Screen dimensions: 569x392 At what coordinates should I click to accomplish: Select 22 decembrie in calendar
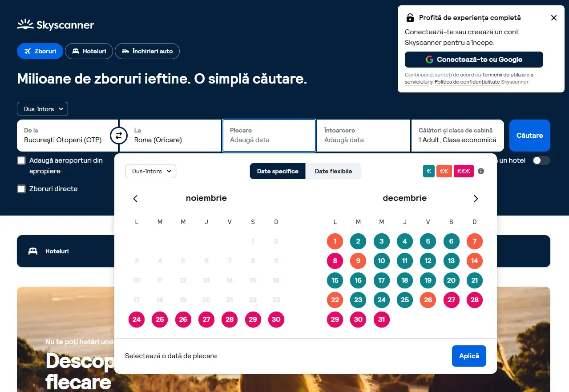pos(335,300)
